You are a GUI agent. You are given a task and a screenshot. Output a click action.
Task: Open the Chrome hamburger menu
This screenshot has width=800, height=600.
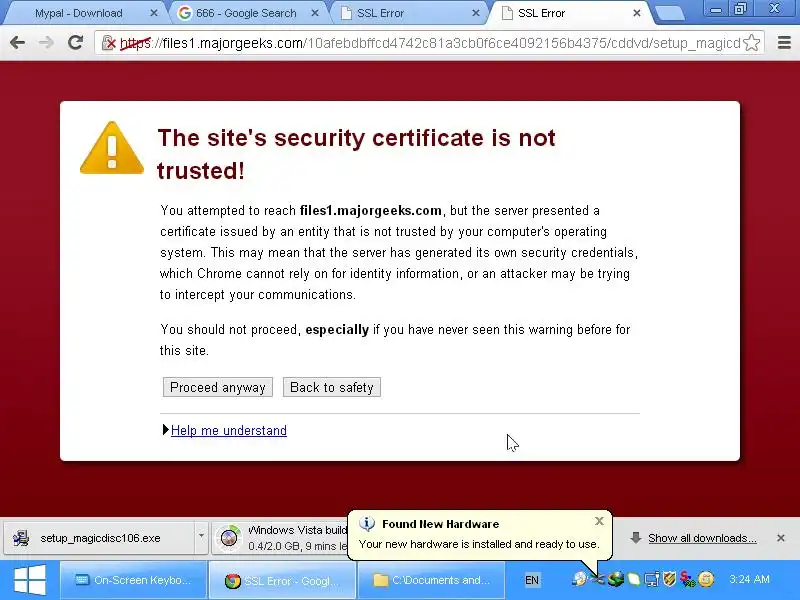(x=784, y=43)
